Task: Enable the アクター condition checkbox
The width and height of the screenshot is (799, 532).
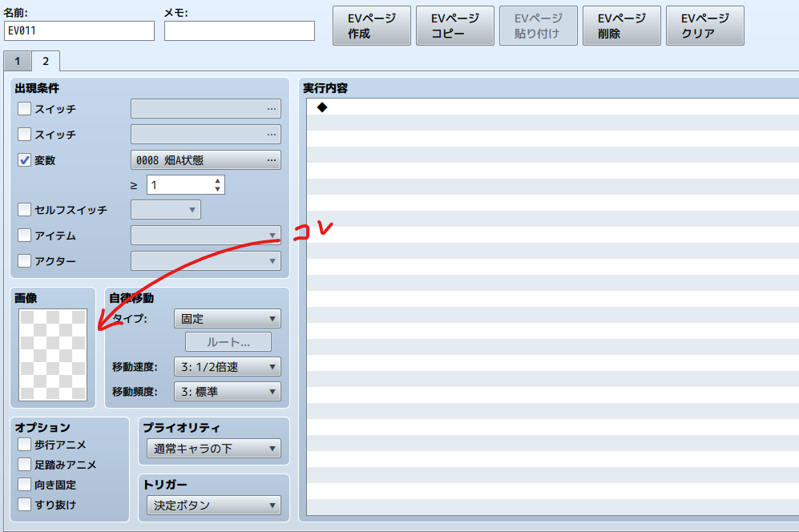Action: (25, 260)
